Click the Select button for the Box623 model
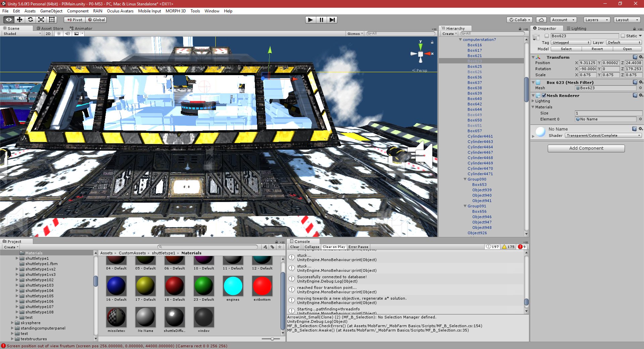644x349 pixels. click(x=566, y=49)
